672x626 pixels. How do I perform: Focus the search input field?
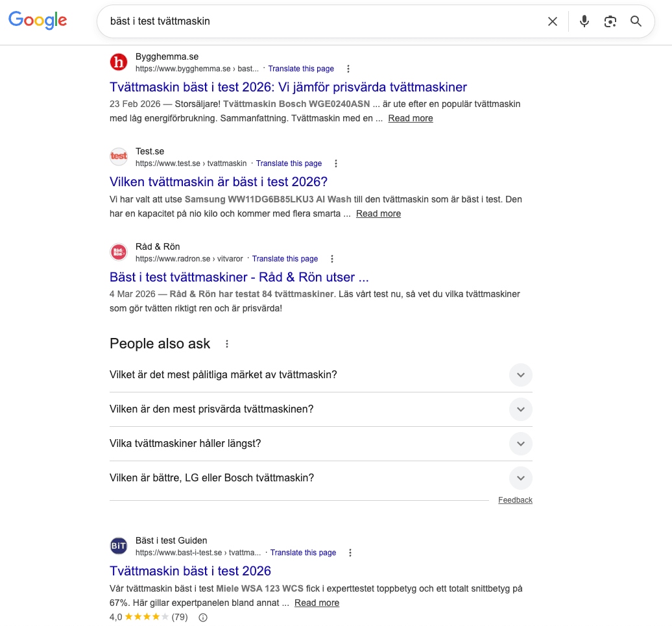pyautogui.click(x=324, y=21)
